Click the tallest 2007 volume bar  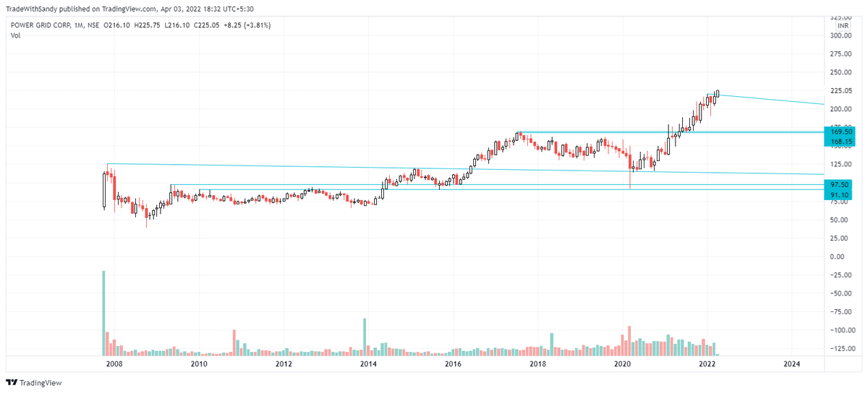click(x=103, y=313)
